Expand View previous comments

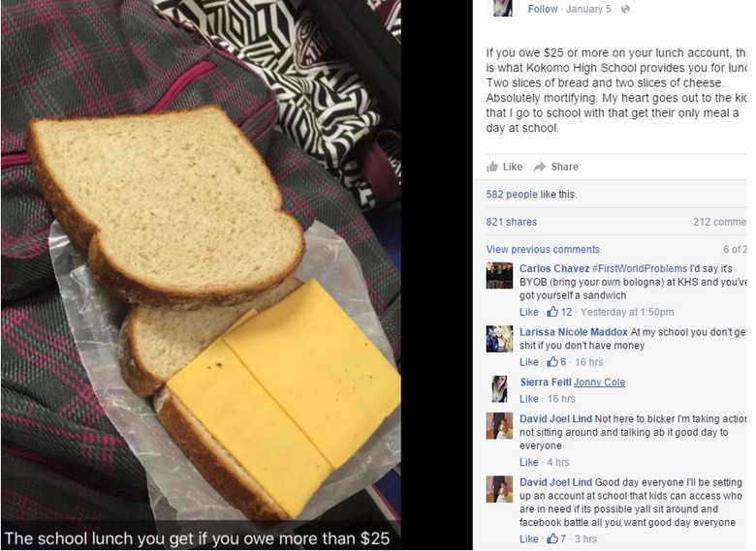[x=543, y=249]
